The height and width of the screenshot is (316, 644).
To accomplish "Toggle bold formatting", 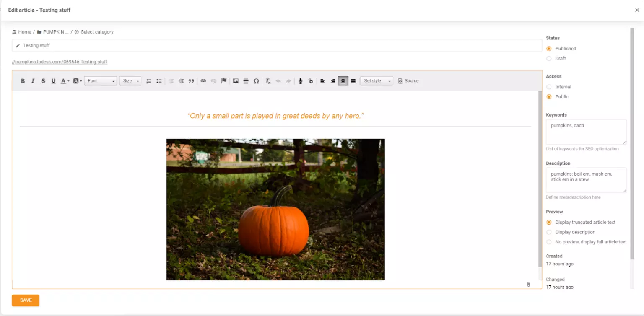I will pyautogui.click(x=23, y=81).
